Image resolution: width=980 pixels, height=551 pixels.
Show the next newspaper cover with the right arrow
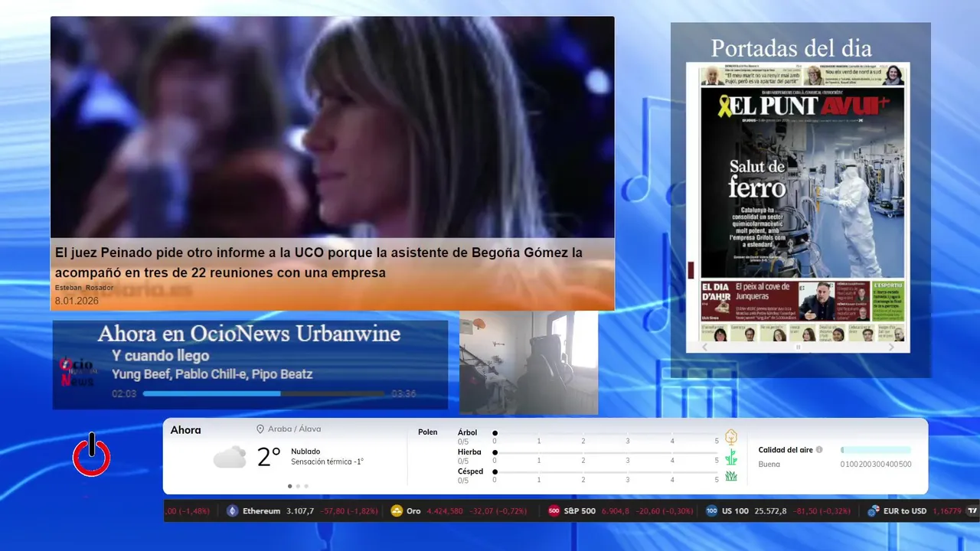coord(891,347)
